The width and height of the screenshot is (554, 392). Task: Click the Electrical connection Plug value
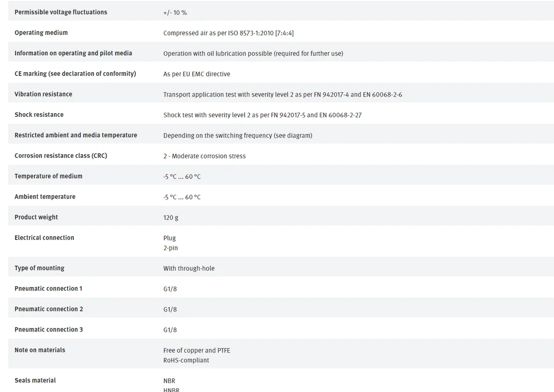pos(169,238)
